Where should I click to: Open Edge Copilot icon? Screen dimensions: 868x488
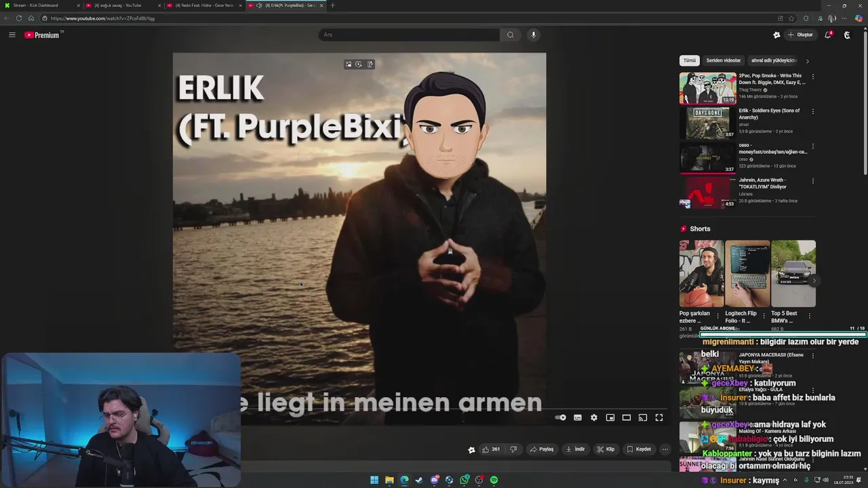859,18
